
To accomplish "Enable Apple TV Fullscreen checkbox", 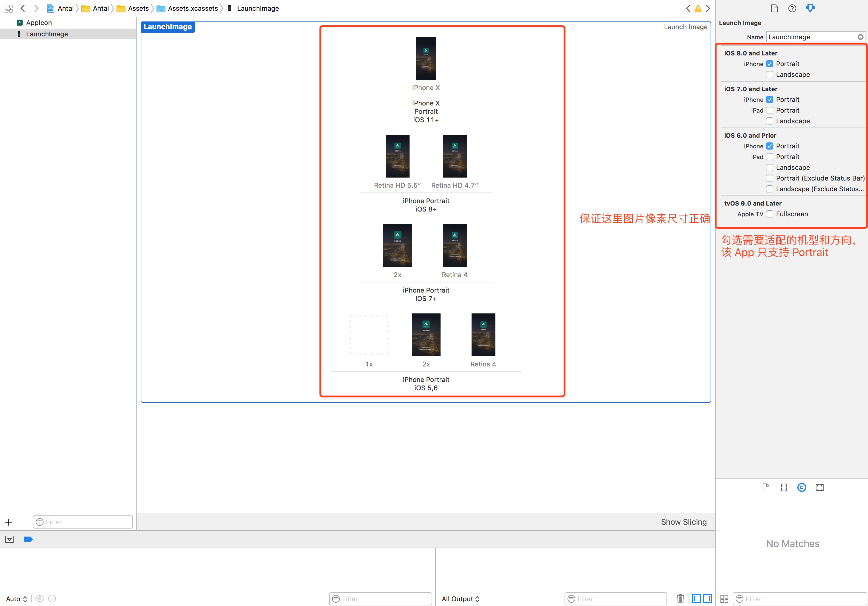I will (x=769, y=214).
